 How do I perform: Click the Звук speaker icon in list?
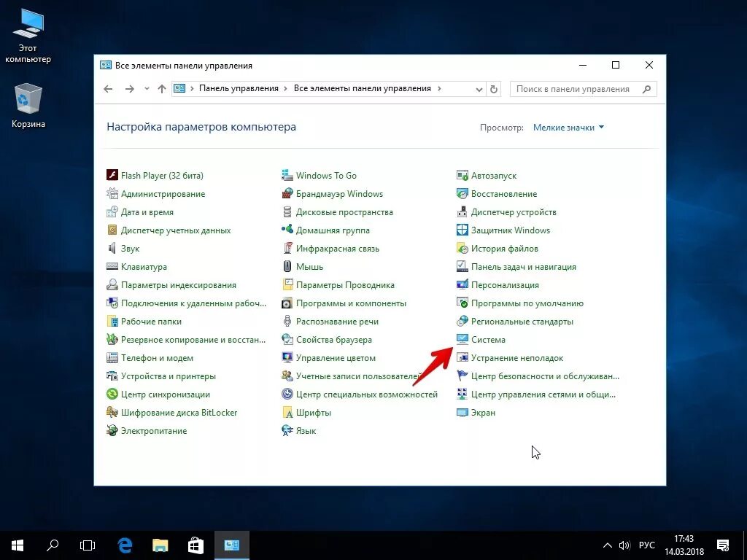tap(112, 248)
